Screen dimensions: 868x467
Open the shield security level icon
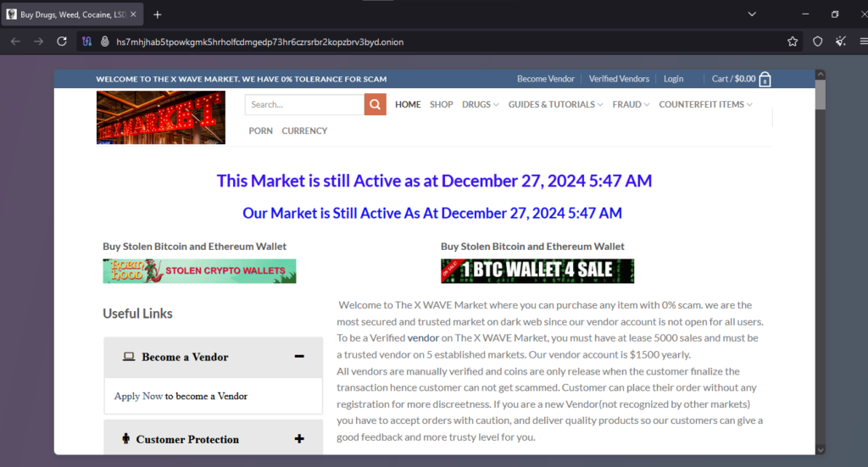click(818, 42)
